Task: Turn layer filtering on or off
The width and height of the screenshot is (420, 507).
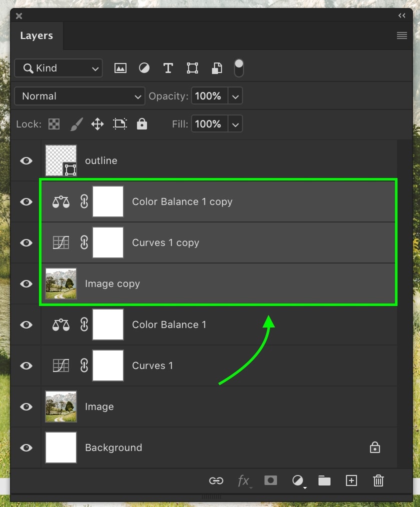Action: (x=239, y=68)
